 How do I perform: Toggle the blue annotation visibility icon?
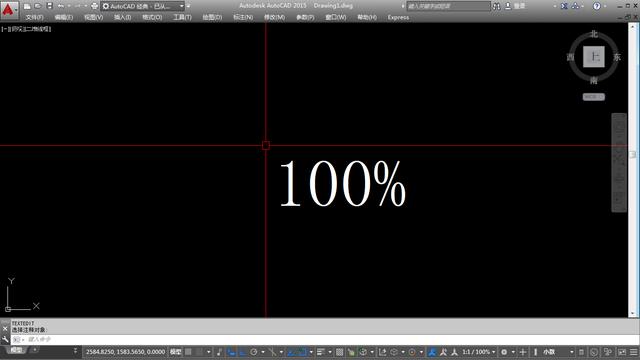pyautogui.click(x=432, y=352)
